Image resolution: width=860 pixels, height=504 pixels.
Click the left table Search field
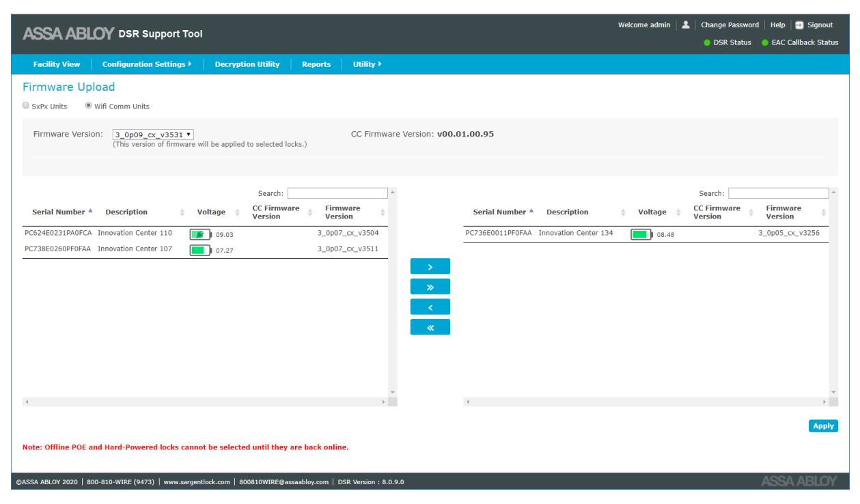coord(337,193)
